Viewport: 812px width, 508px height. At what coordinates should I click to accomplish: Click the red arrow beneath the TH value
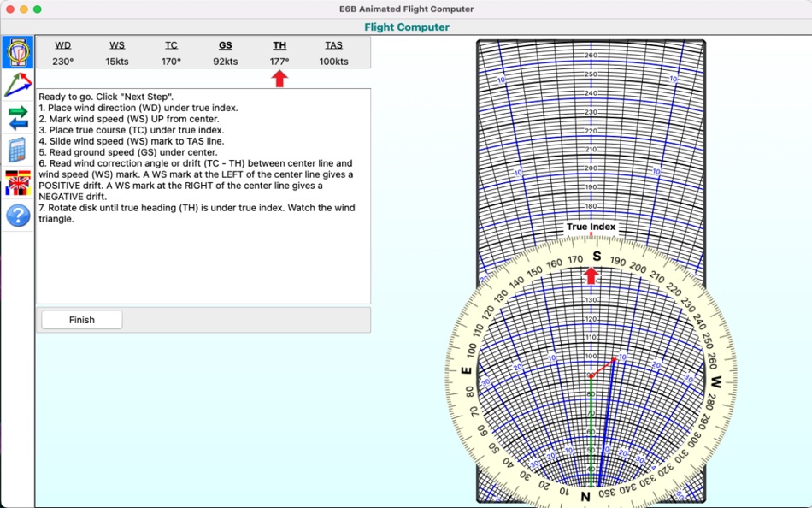click(x=279, y=77)
